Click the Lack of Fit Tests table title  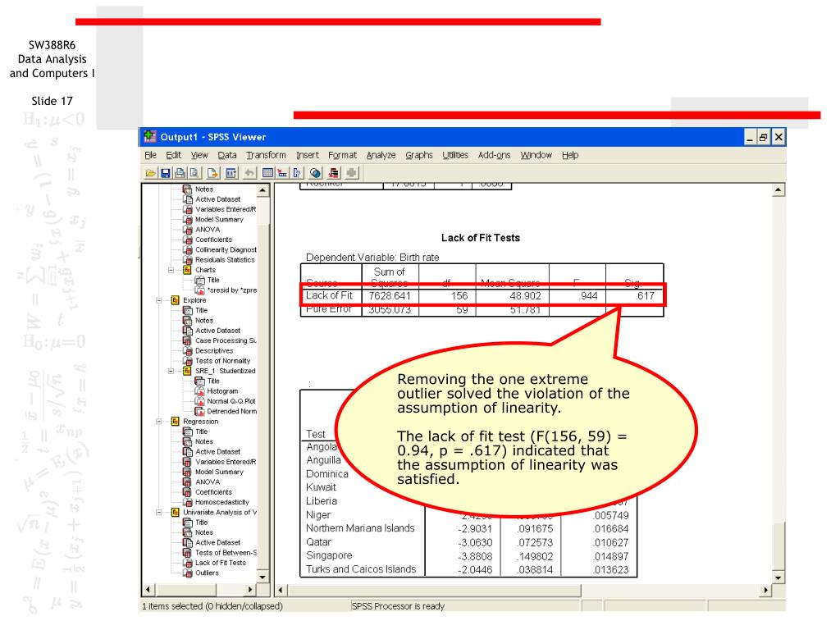pyautogui.click(x=481, y=238)
